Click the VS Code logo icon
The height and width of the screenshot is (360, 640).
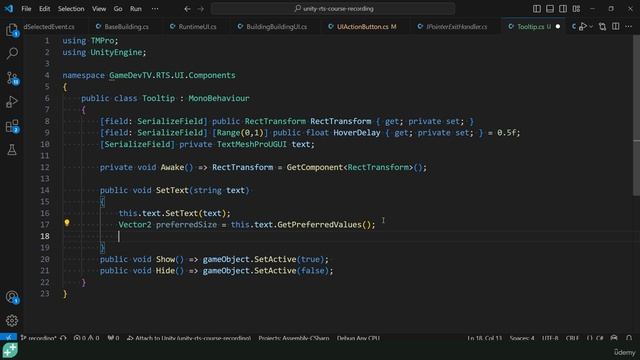coord(9,9)
